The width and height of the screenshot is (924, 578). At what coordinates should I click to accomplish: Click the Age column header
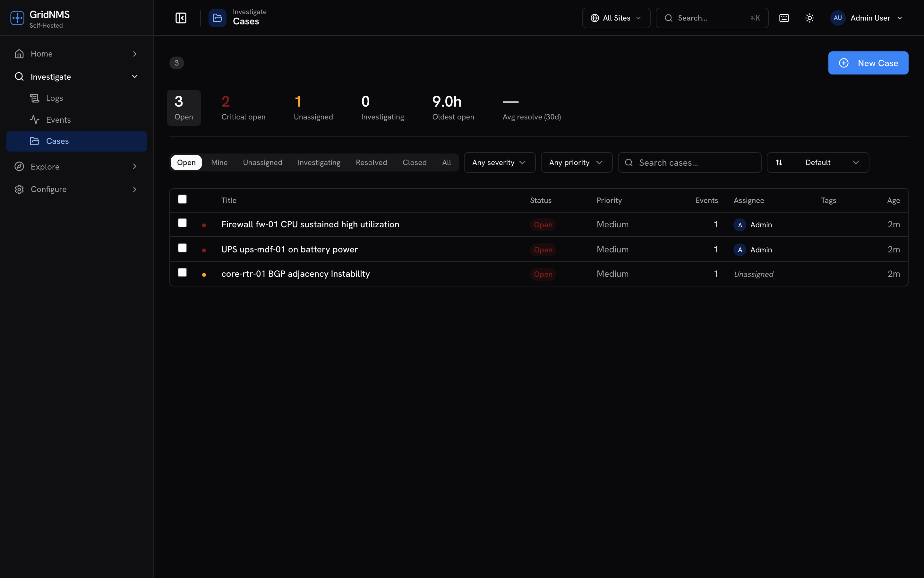tap(893, 200)
